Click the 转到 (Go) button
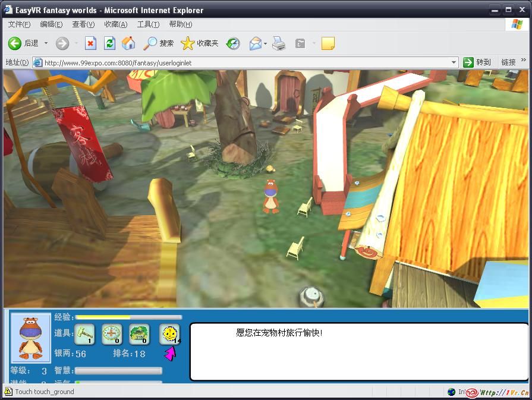 (x=477, y=62)
